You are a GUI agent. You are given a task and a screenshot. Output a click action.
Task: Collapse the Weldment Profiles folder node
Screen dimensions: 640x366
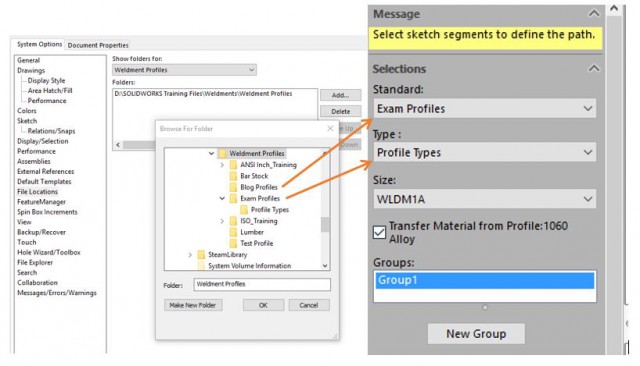(211, 154)
